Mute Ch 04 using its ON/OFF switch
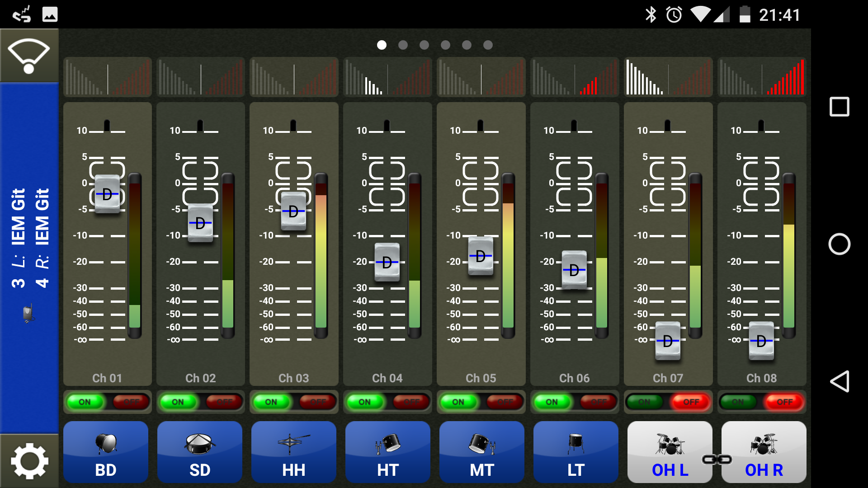The width and height of the screenshot is (868, 488). [x=410, y=402]
